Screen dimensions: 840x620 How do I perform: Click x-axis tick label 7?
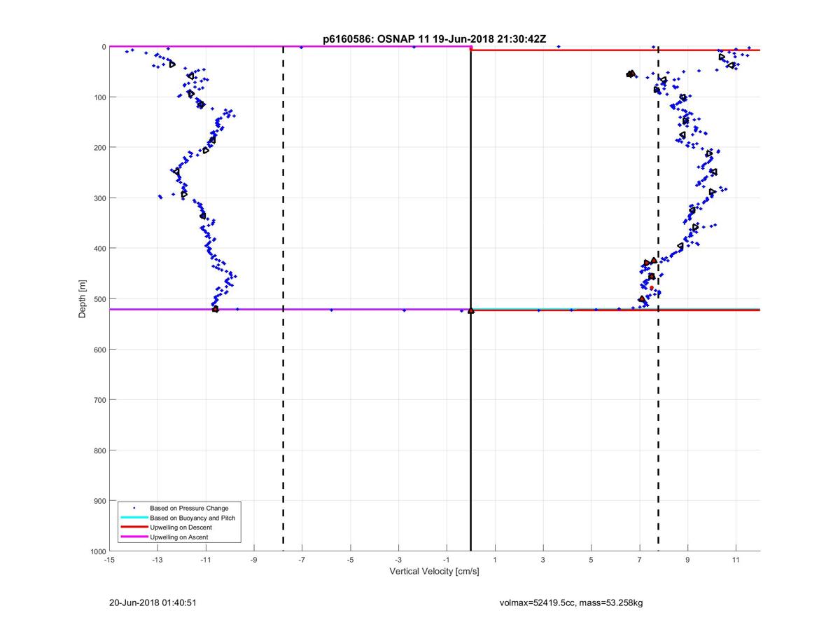coord(640,560)
